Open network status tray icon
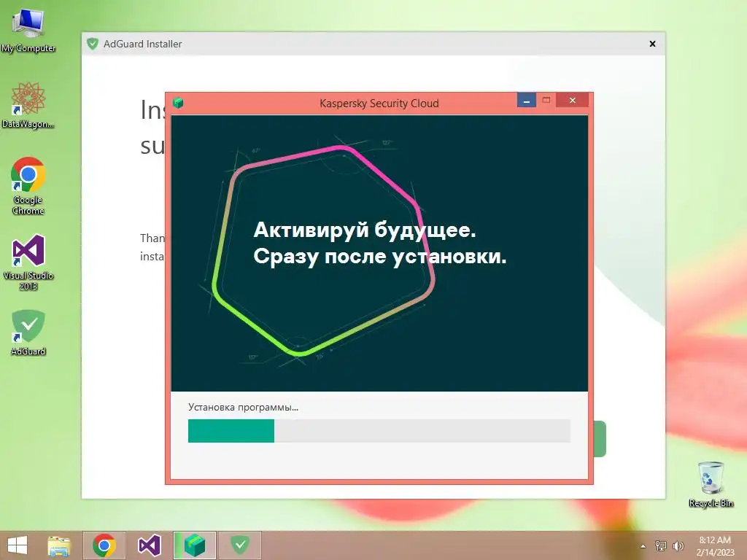This screenshot has width=747, height=560. pos(660,545)
